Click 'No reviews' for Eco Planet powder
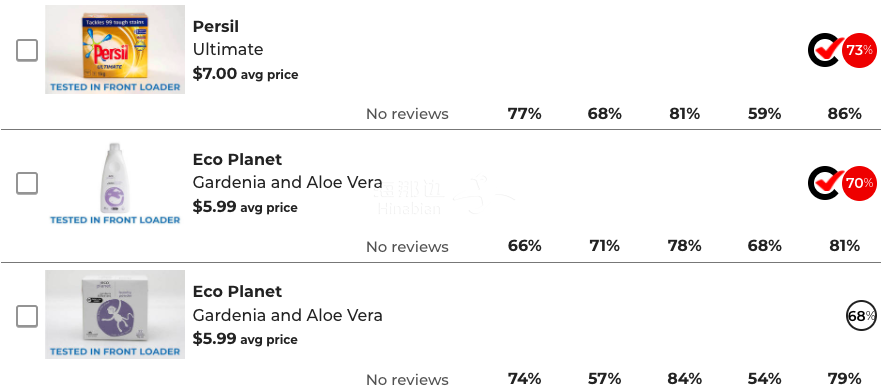Viewport: 892px width, 390px height. point(407,379)
